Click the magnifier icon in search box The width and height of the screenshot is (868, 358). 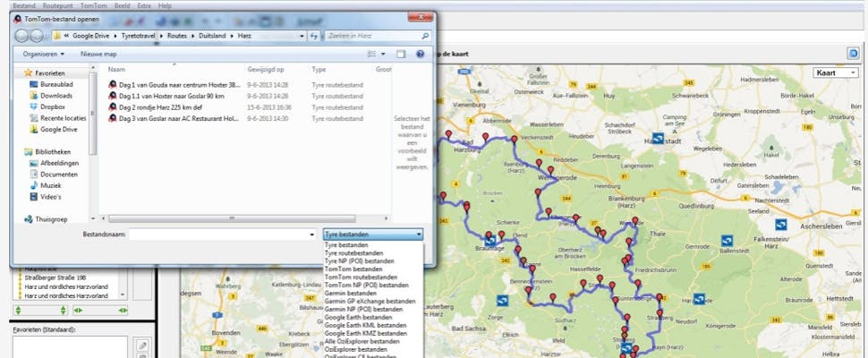click(424, 36)
